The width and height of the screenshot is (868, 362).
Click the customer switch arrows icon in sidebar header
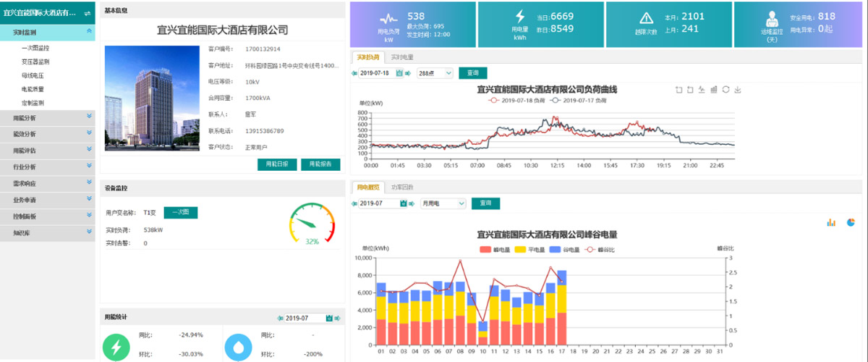(87, 13)
